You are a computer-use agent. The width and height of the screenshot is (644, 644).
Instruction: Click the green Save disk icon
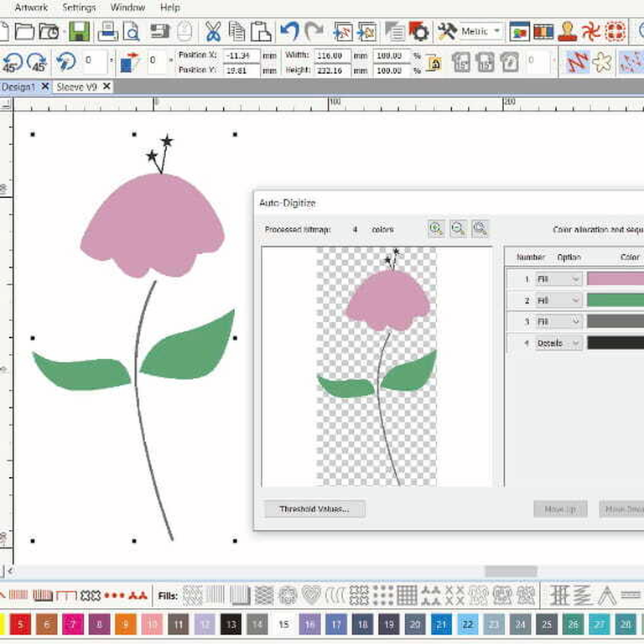click(x=79, y=32)
